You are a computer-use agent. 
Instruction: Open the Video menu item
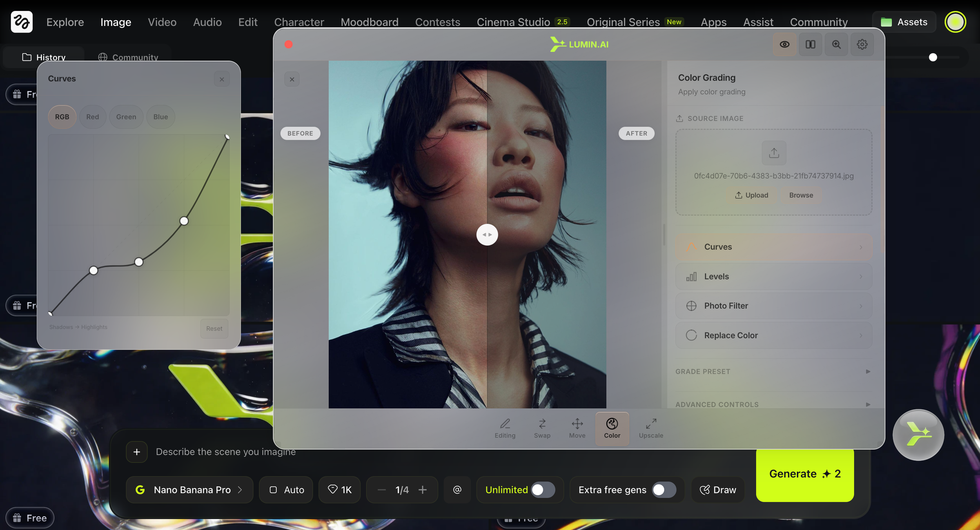(162, 22)
